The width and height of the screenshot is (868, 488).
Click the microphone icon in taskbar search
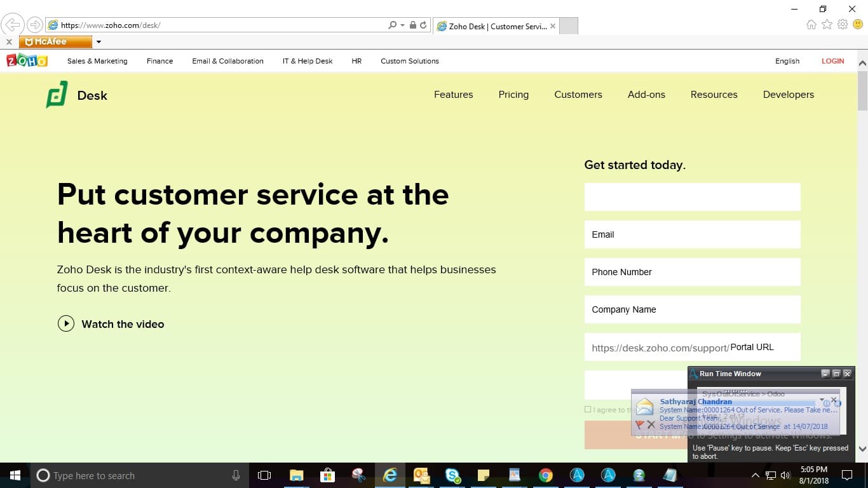tap(236, 475)
